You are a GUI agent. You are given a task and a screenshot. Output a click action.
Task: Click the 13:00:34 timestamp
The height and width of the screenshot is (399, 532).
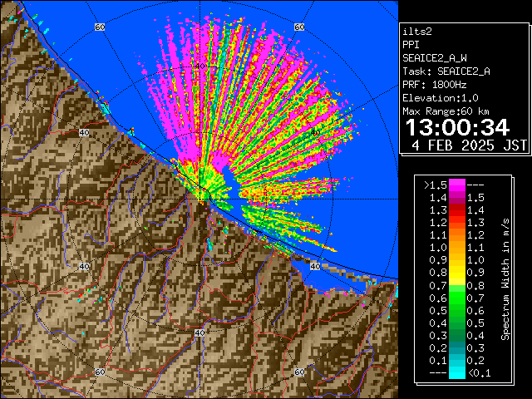click(x=457, y=127)
